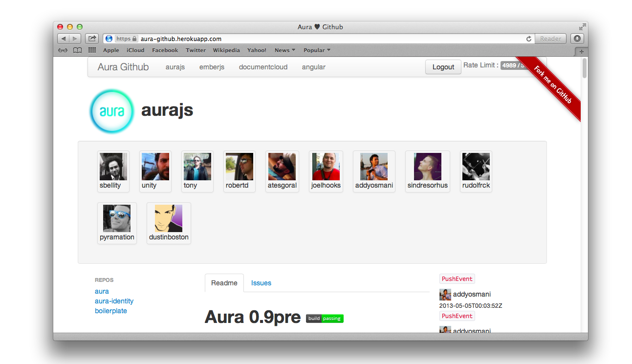Screen dimensions: 632x364
Task: Open joelhooks' member avatar
Action: [x=326, y=167]
